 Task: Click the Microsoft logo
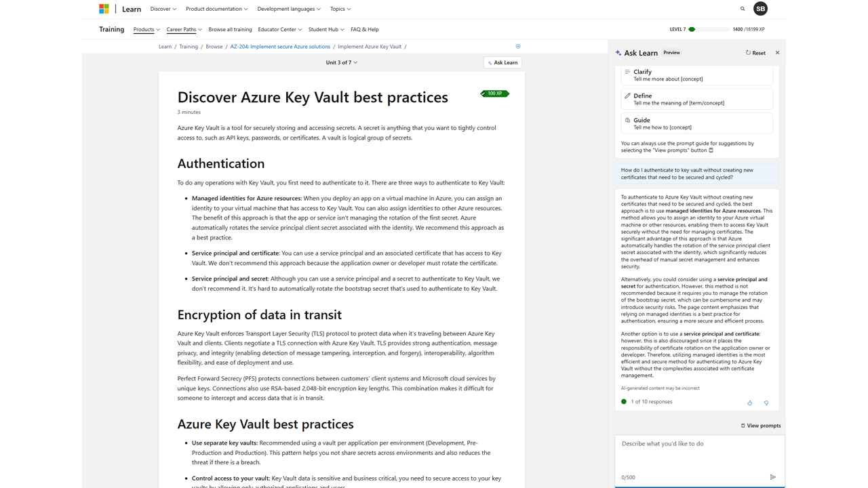104,9
